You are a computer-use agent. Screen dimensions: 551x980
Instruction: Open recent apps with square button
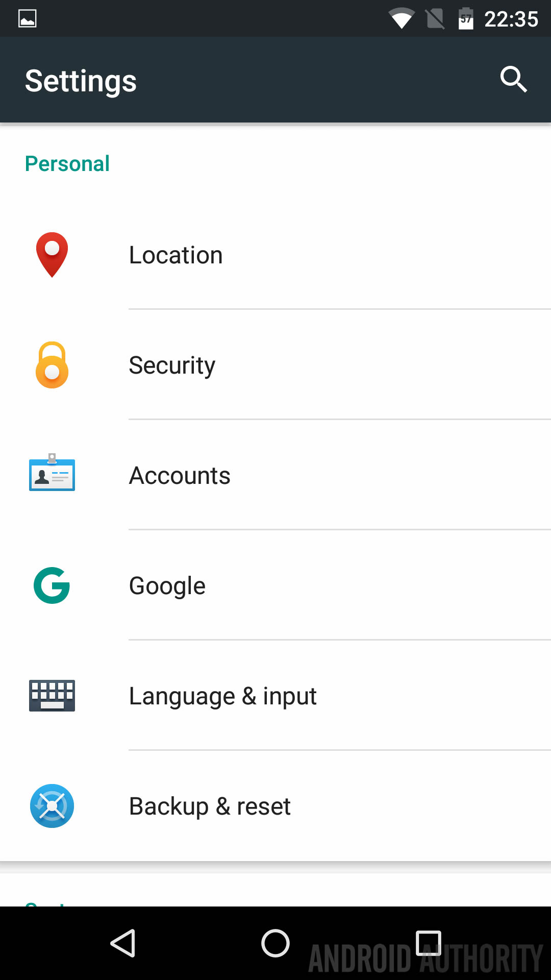tap(428, 943)
